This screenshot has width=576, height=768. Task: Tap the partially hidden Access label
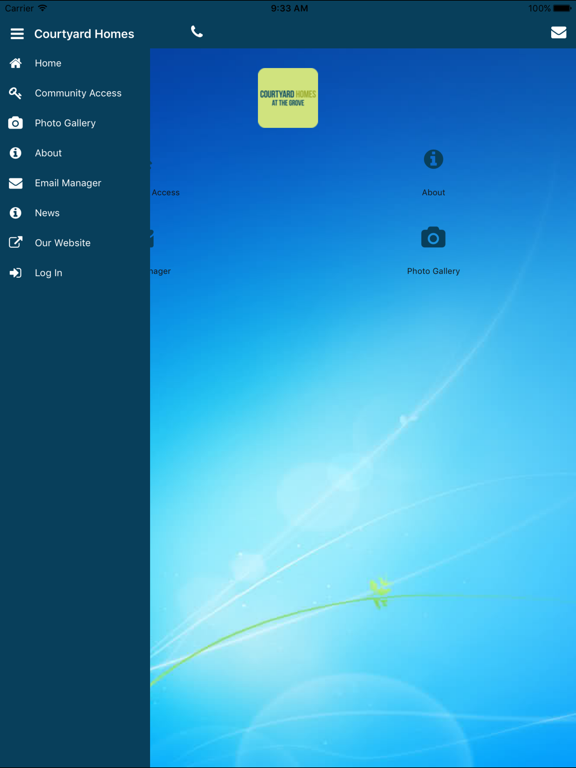tap(166, 192)
